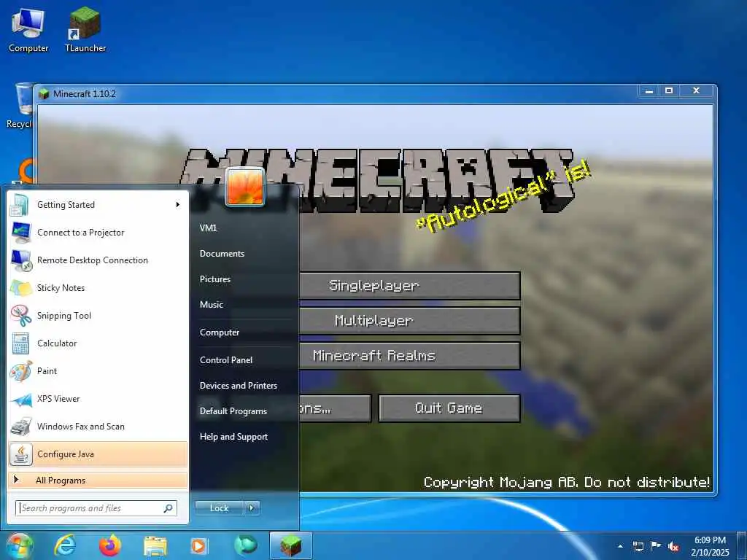
Task: Click the Singleplayer button in Minecraft
Action: [x=409, y=286]
